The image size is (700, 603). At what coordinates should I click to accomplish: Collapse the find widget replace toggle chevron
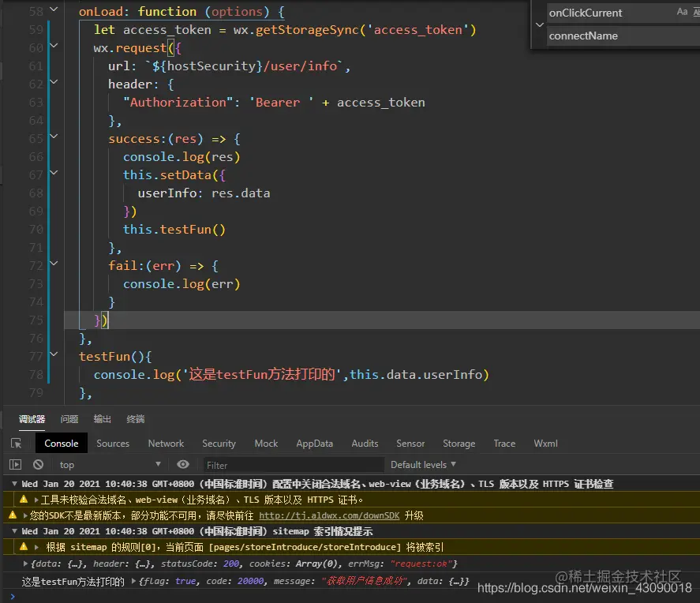539,24
